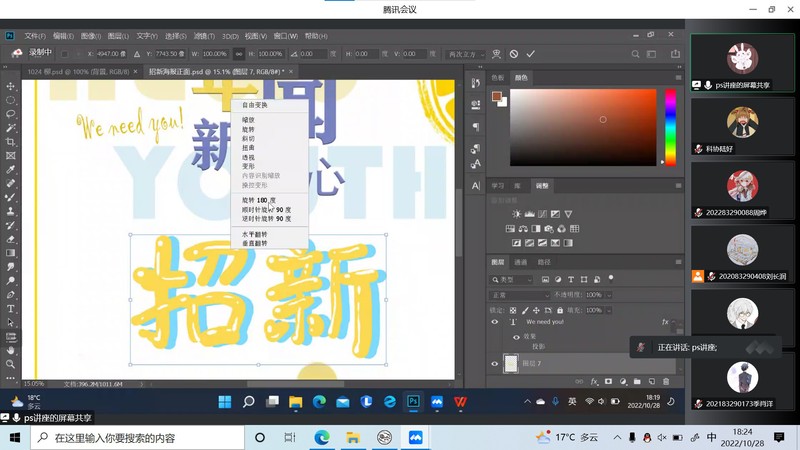Click the delete layer trash icon
Viewport: 800px width, 450px height.
668,381
